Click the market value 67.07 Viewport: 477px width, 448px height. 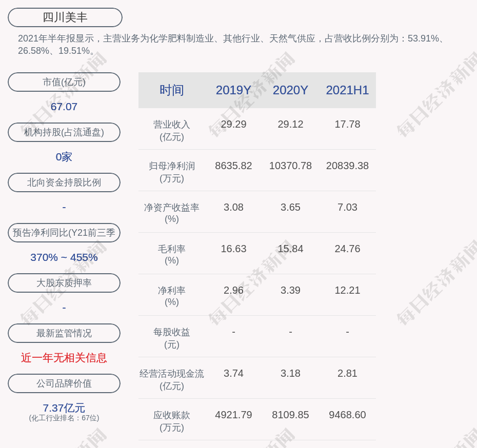(x=64, y=107)
